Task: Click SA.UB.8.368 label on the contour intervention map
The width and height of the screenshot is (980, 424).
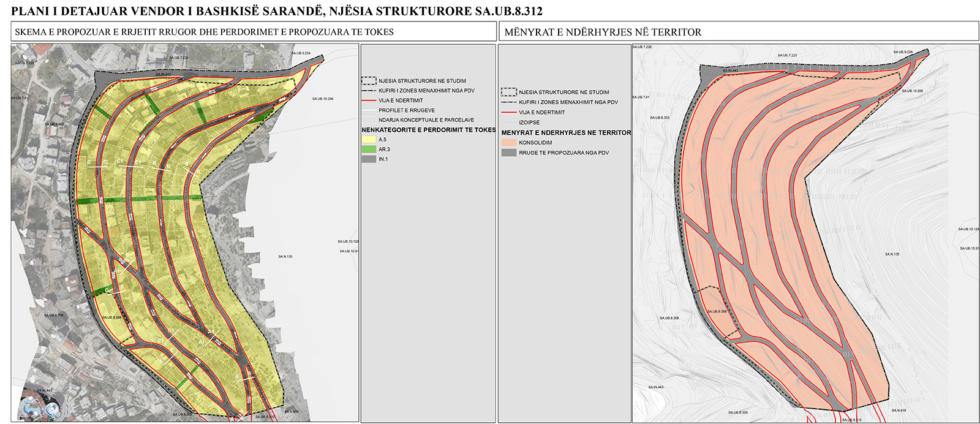Action: coord(717,312)
